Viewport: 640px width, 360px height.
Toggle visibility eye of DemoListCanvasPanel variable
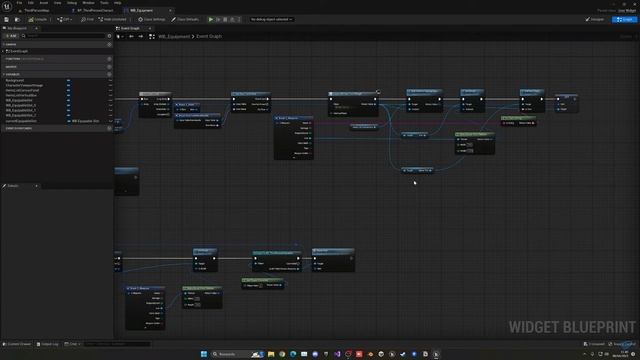point(110,90)
